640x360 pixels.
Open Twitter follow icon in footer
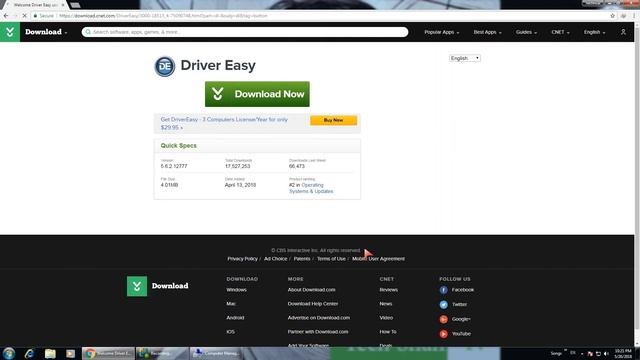click(x=443, y=304)
